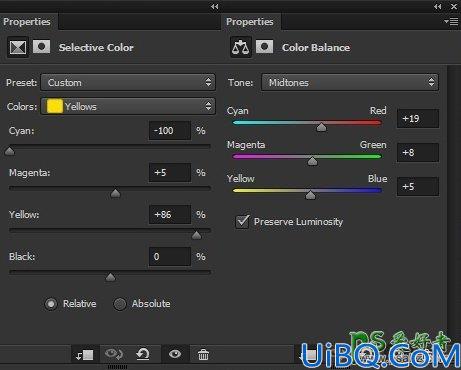Click the Magenta value field showing +5

[x=170, y=173]
